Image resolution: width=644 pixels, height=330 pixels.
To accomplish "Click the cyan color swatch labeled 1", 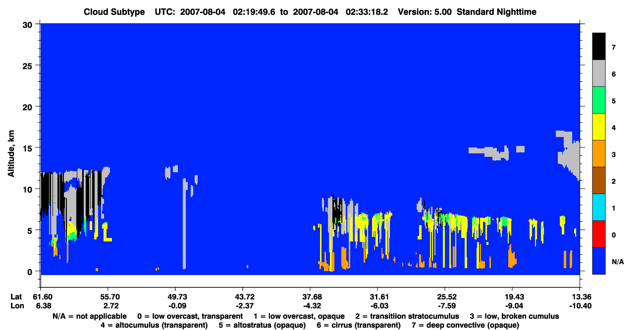I will pos(599,207).
